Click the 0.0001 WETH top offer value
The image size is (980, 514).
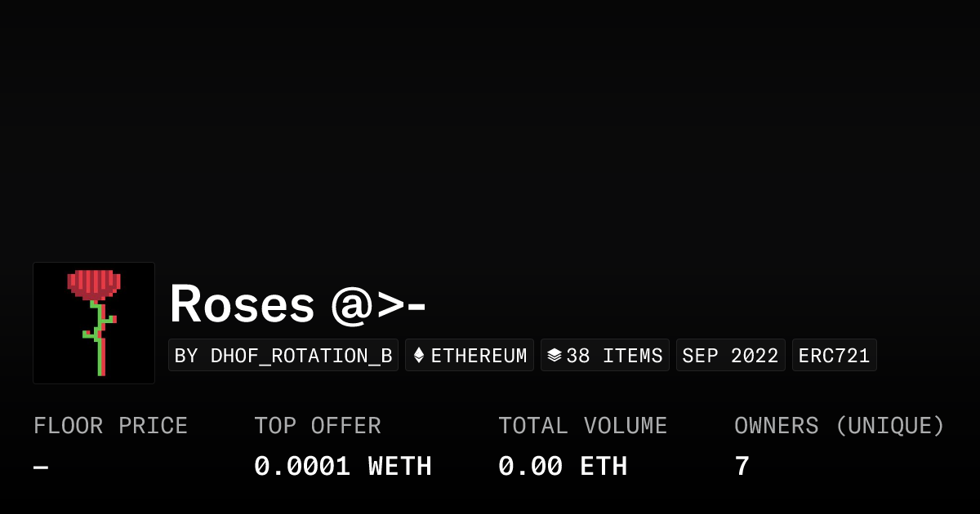pos(342,467)
